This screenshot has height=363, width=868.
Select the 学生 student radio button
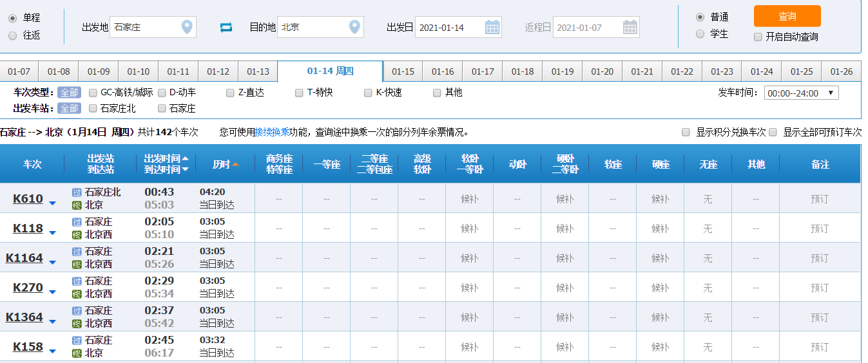pos(700,33)
